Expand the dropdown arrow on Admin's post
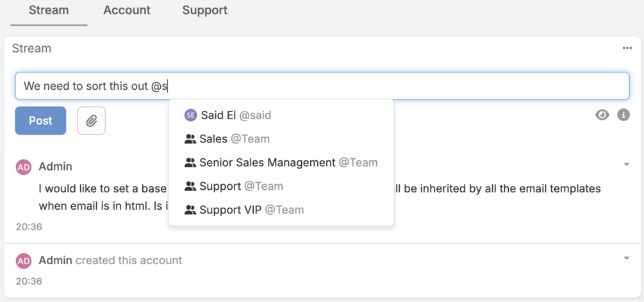The width and height of the screenshot is (644, 302). click(626, 165)
